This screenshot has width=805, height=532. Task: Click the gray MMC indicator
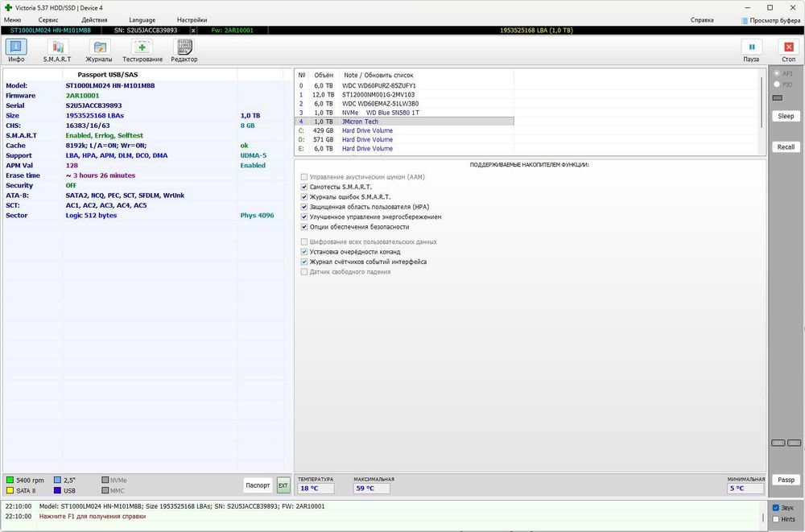[105, 490]
